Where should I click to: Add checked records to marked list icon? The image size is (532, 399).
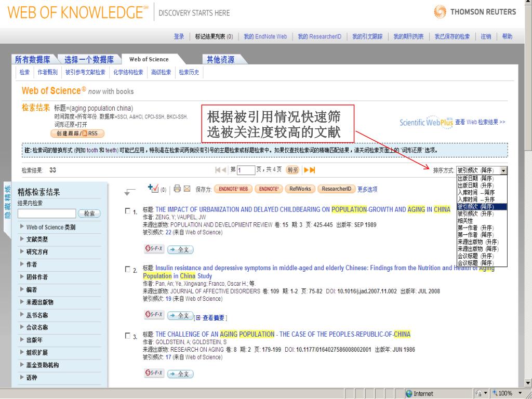153,188
